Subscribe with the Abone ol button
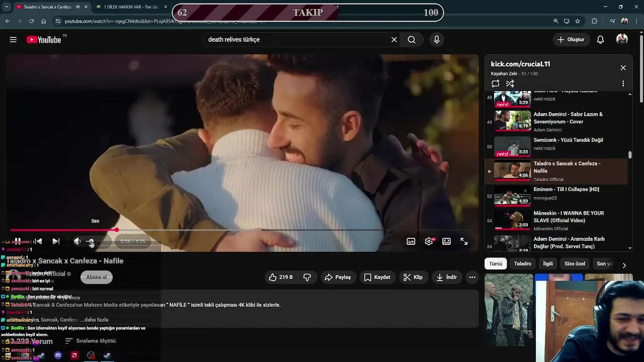Viewport: 644px width, 362px height. [x=96, y=277]
